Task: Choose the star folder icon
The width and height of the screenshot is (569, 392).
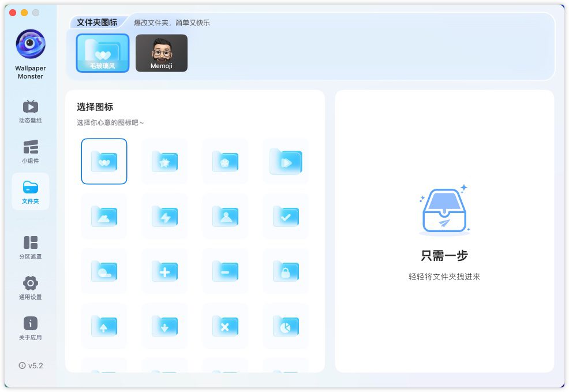Action: point(164,161)
